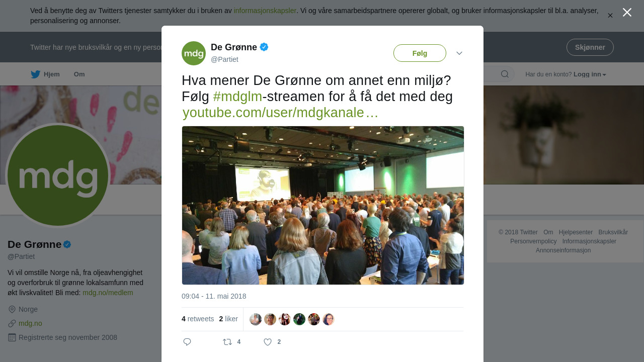Click the reply speech bubble icon
Screen dimensions: 644x362
coord(187,342)
